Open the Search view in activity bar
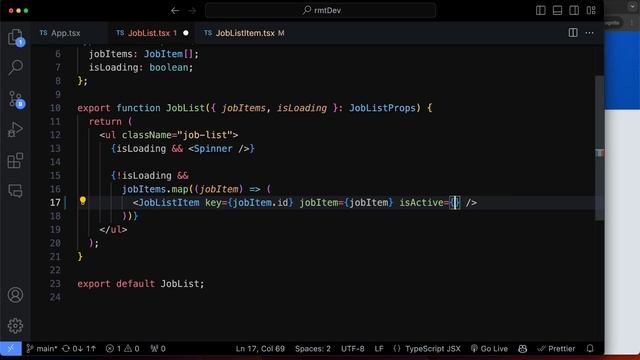This screenshot has height=360, width=640. tap(16, 67)
